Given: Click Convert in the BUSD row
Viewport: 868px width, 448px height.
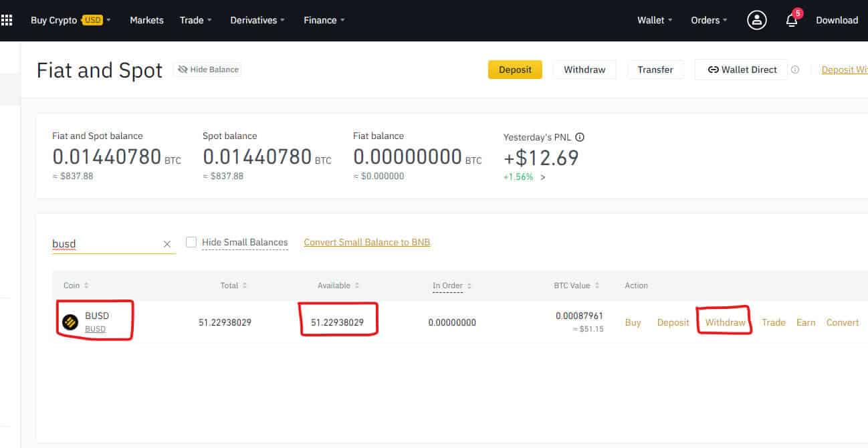Looking at the screenshot, I should (x=843, y=322).
